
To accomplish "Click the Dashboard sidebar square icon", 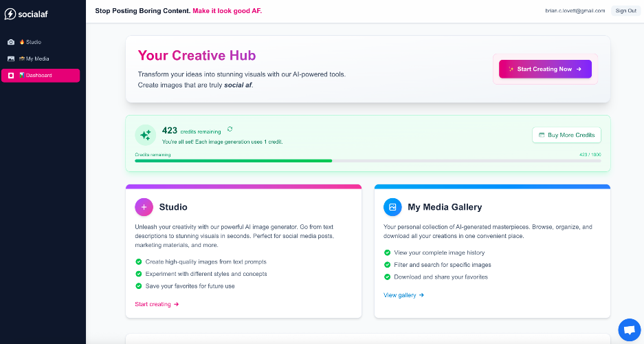I will coord(11,76).
